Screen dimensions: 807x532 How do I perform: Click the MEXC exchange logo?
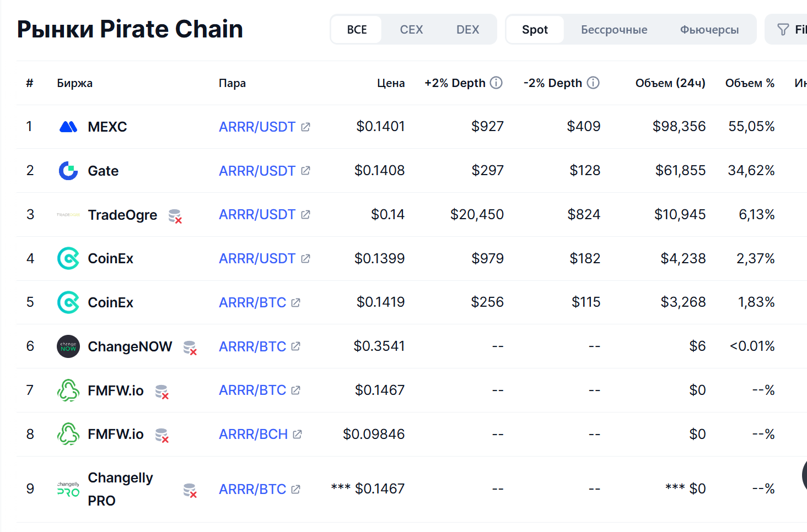67,126
